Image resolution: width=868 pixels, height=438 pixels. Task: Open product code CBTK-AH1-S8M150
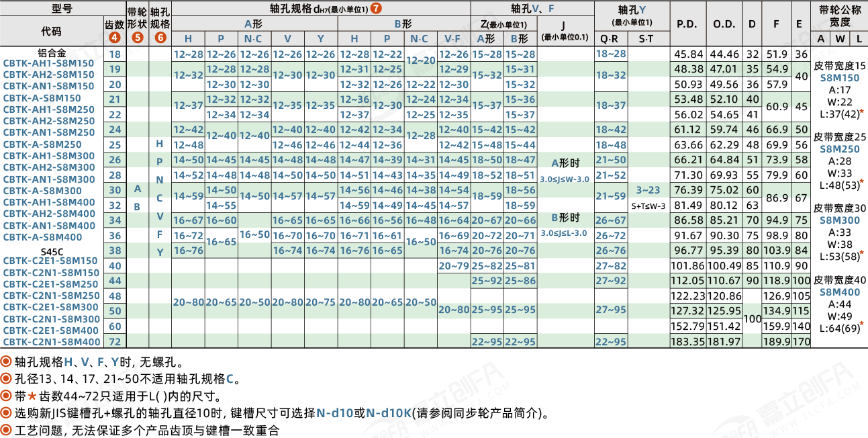(49, 64)
